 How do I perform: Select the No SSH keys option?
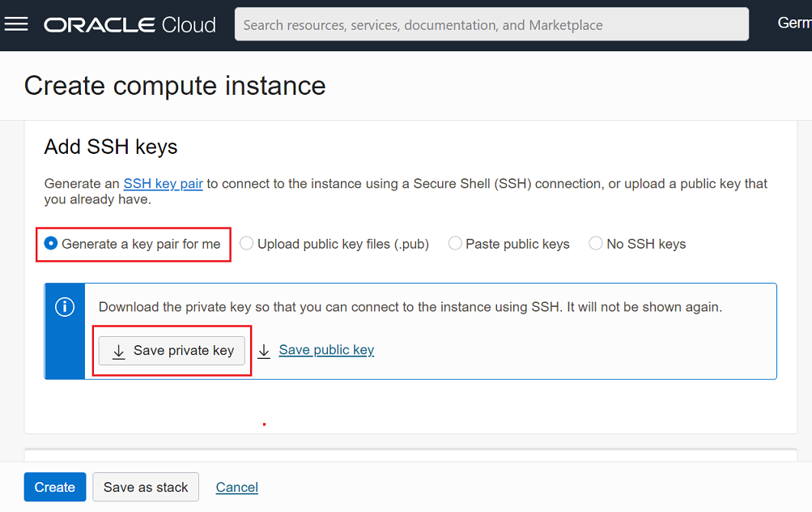[595, 243]
